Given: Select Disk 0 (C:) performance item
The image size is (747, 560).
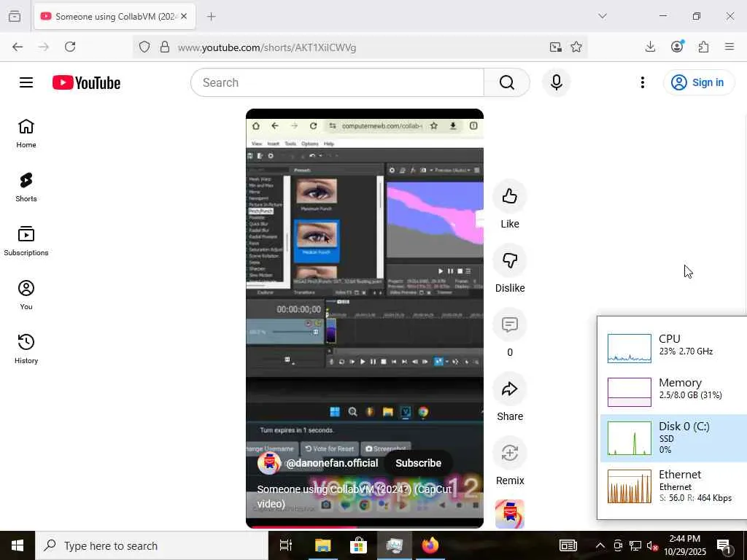Looking at the screenshot, I should click(x=673, y=438).
